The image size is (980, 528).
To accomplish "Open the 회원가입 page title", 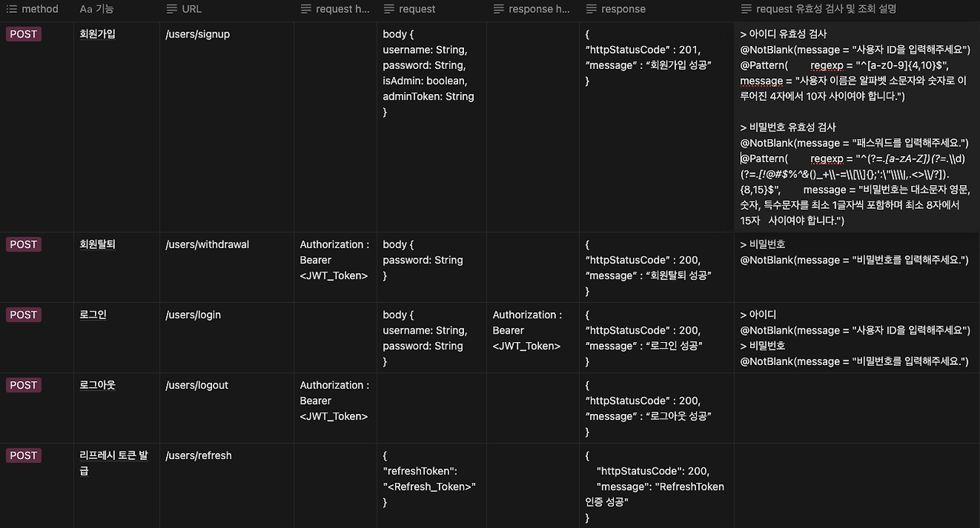I will coord(97,34).
